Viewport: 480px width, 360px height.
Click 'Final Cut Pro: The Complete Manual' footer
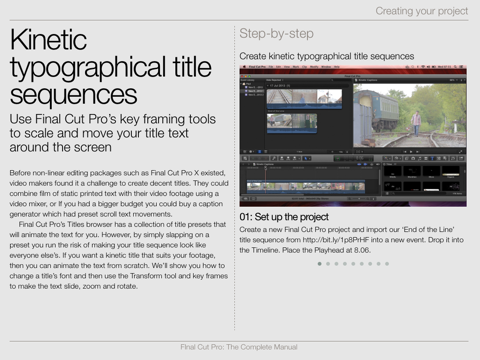[239, 347]
